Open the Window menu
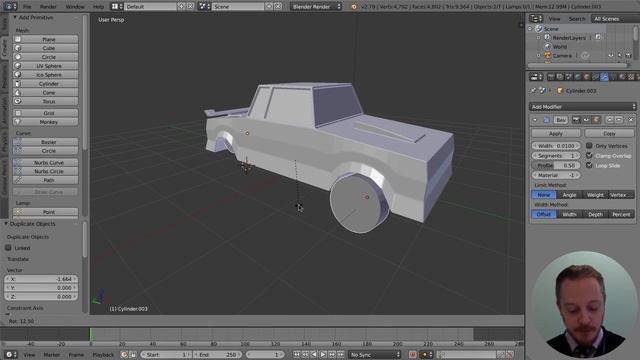Image resolution: width=640 pixels, height=360 pixels. (75, 7)
